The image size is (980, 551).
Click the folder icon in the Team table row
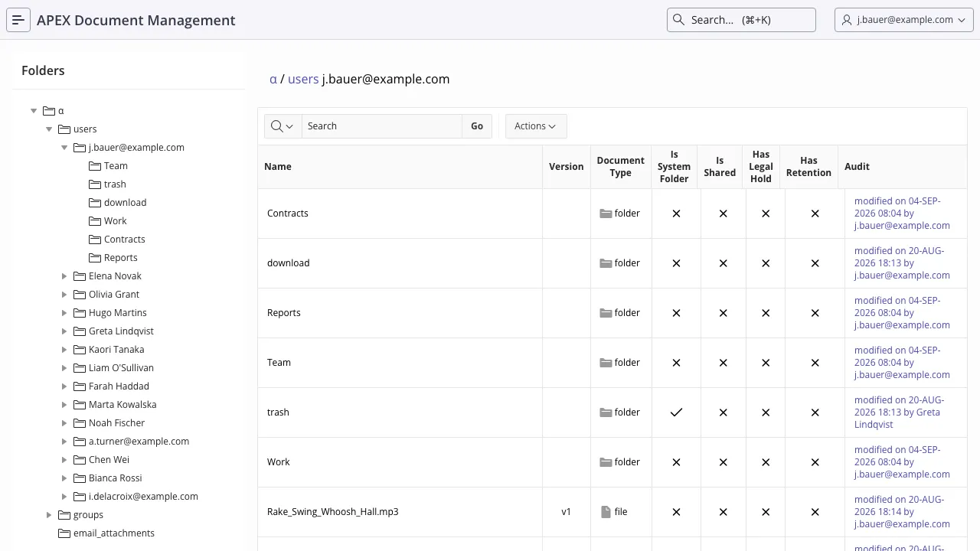tap(606, 363)
